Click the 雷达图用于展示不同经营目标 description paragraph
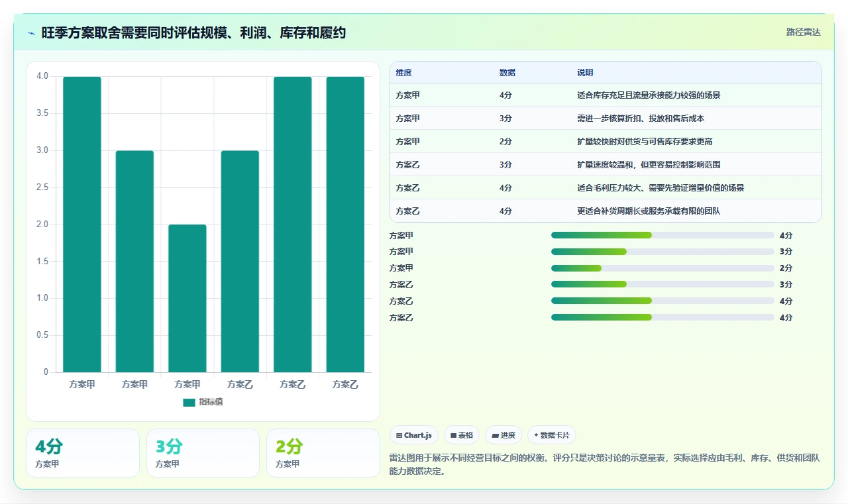 [x=606, y=464]
